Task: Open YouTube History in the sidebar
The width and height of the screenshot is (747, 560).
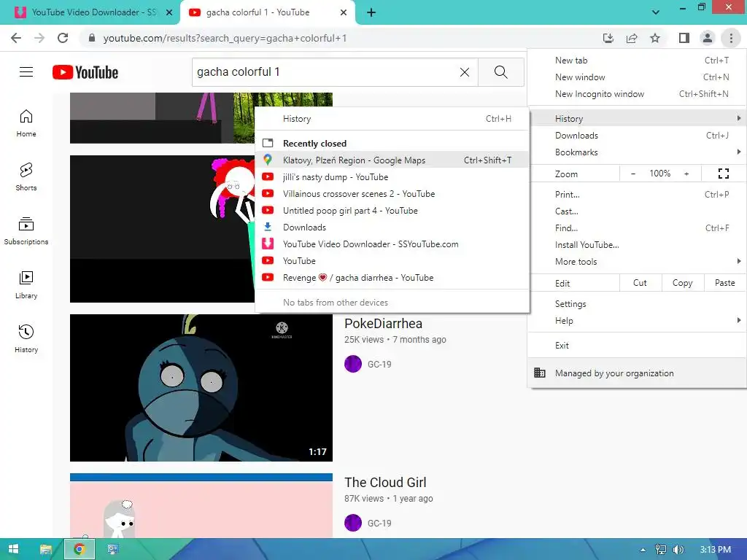Action: click(26, 338)
